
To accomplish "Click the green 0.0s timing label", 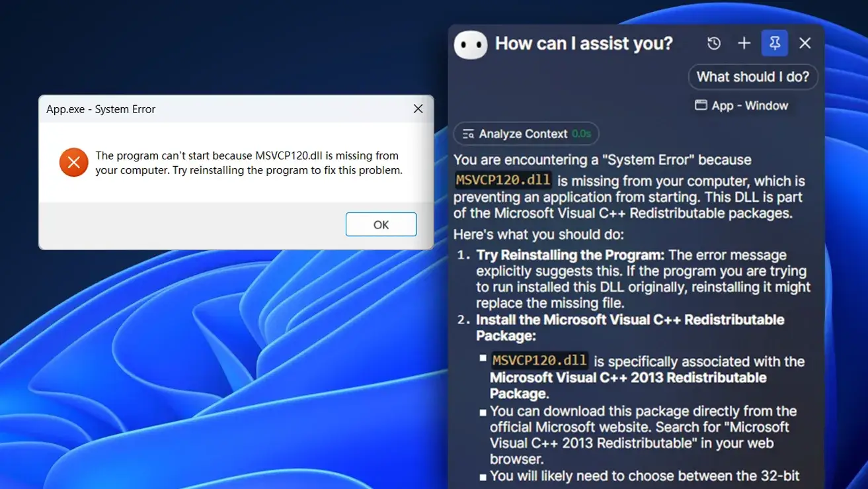I will point(581,134).
